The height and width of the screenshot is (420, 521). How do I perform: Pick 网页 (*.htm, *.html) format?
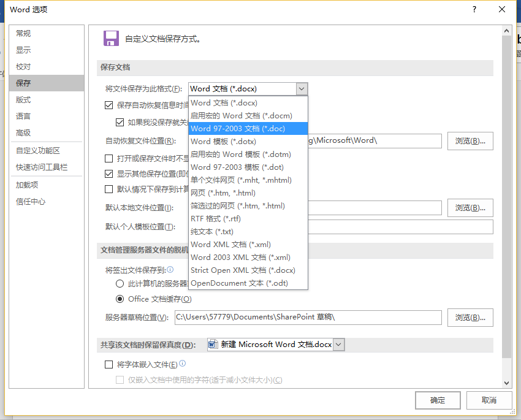[248, 193]
